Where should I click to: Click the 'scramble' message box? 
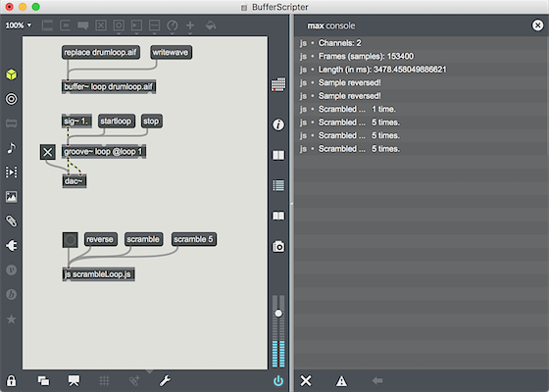point(143,239)
